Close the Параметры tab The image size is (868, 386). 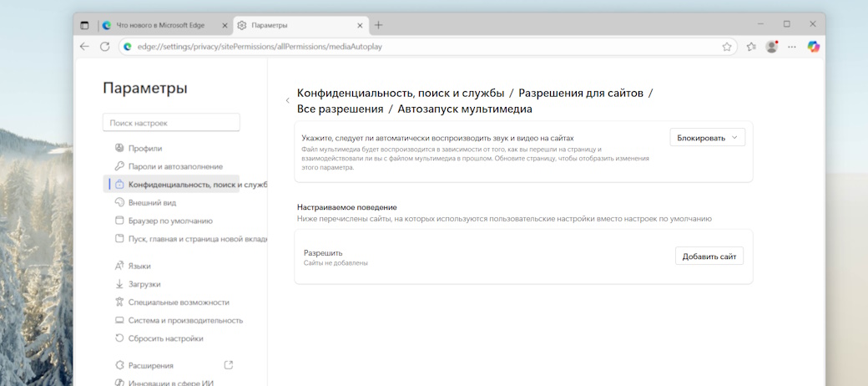(357, 25)
